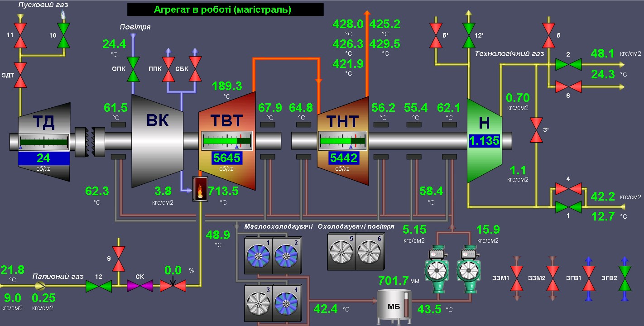This screenshot has height=326, width=644.
Task: Toggle the red ЗДТ valve
Action: [x=20, y=75]
